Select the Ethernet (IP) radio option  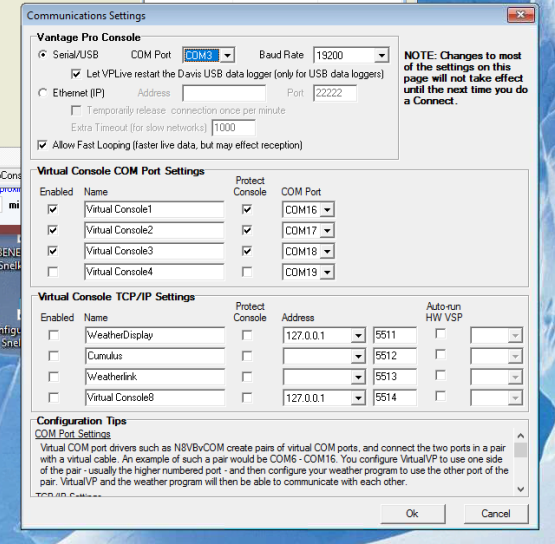[x=42, y=93]
